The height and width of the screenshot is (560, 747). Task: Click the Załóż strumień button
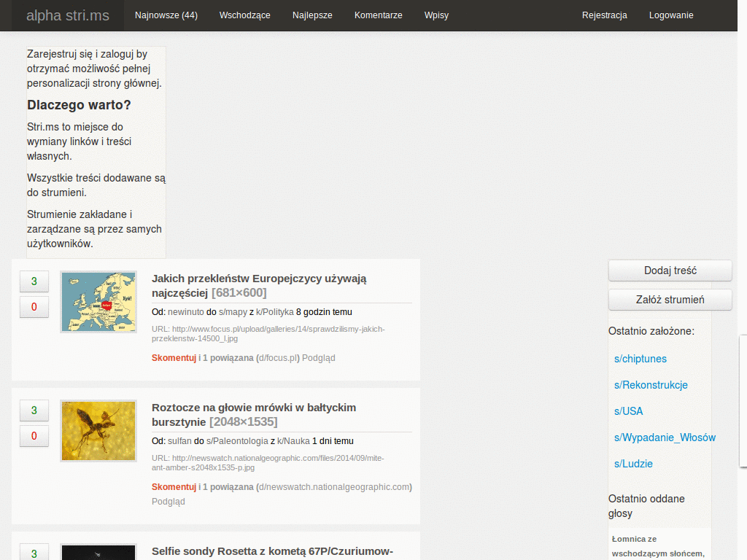pyautogui.click(x=670, y=300)
